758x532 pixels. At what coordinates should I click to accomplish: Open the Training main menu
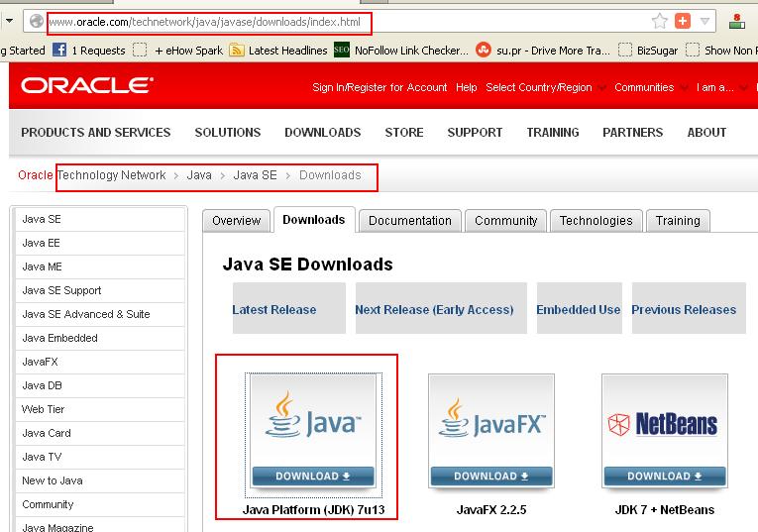[553, 133]
